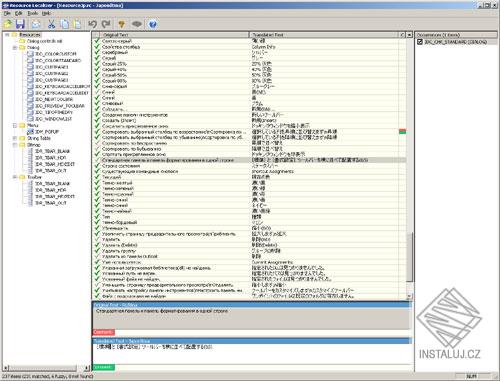Select the row translated as Column Info
Screen dimensions: 500x381
[x=249, y=47]
